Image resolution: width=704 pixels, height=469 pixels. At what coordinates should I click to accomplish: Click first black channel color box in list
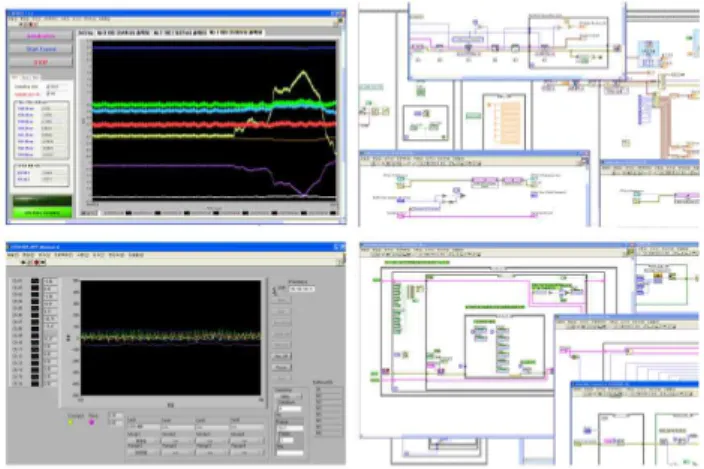(x=35, y=281)
